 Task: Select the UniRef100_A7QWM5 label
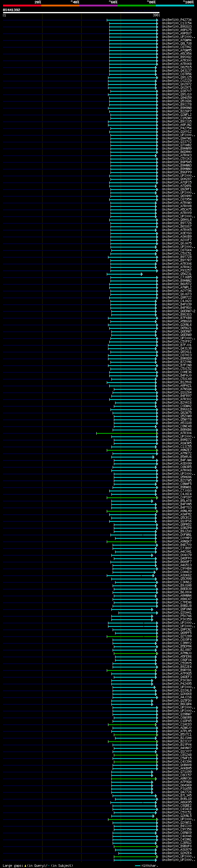pyautogui.click(x=177, y=50)
